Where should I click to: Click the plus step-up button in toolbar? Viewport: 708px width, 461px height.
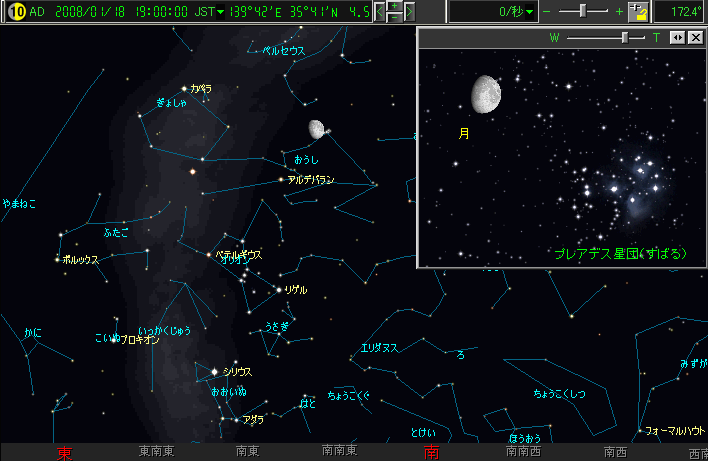(x=395, y=6)
